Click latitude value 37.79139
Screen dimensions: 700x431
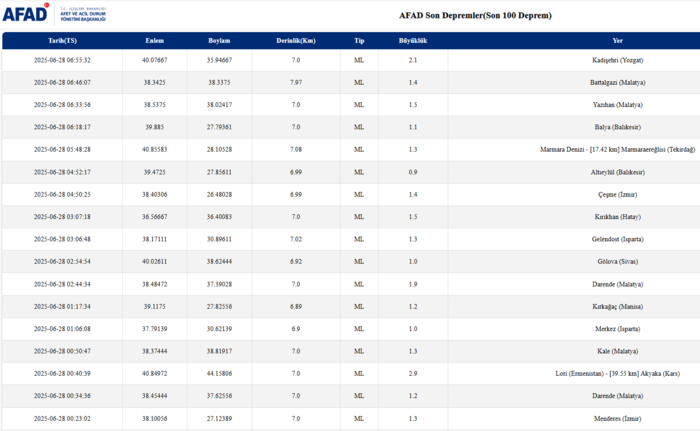point(154,329)
